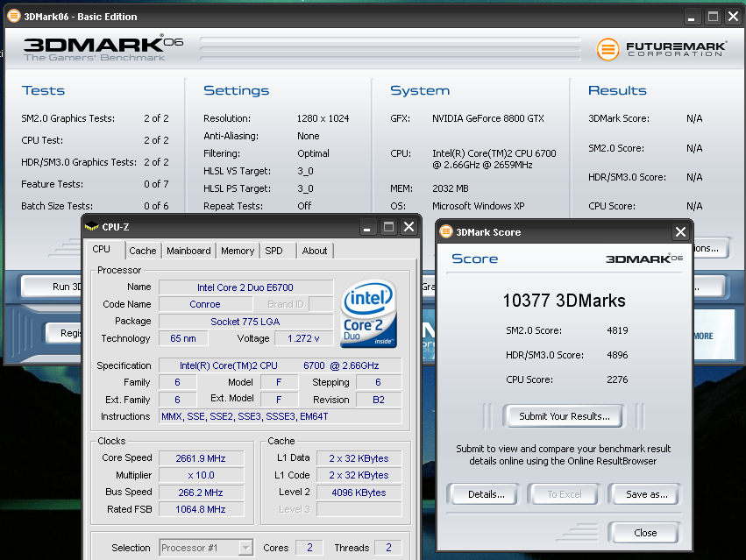Maximize the CPU-Z window
This screenshot has height=560, width=746.
[388, 227]
